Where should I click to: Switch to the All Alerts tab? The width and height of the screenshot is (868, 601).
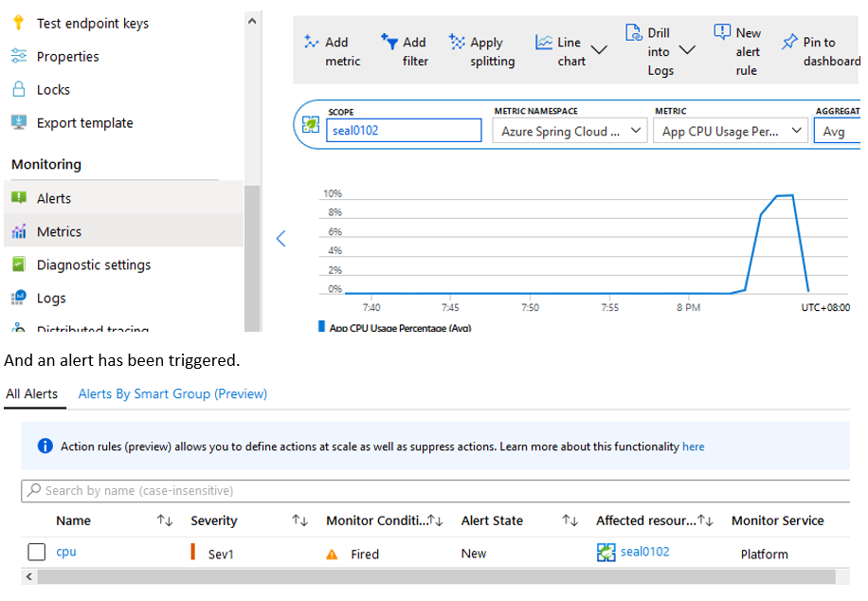32,393
